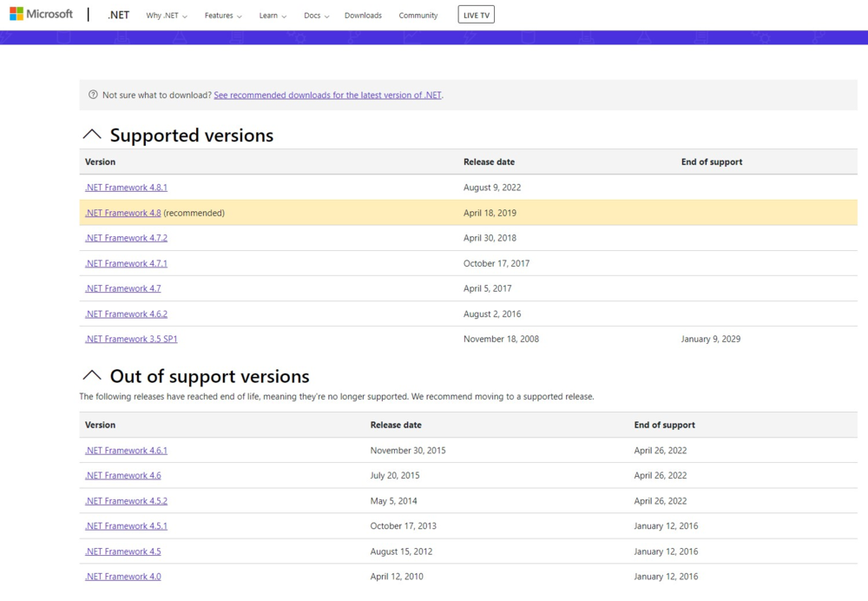Go to the Downloads menu item
This screenshot has height=601, width=868.
(x=363, y=16)
